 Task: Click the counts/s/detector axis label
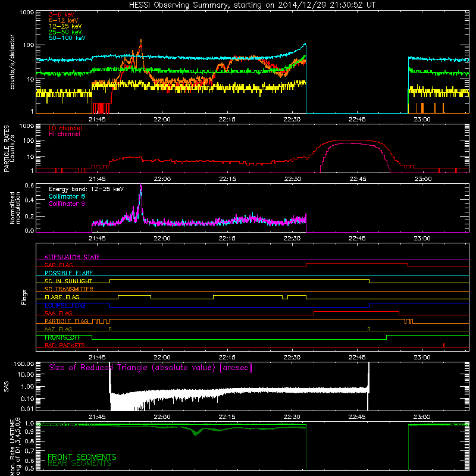(x=12, y=62)
